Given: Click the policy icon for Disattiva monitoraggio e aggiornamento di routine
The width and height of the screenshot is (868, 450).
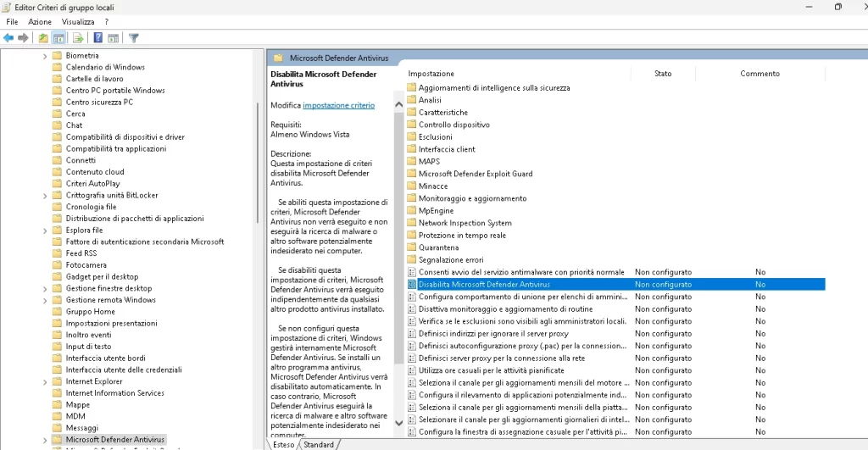Looking at the screenshot, I should click(x=411, y=308).
